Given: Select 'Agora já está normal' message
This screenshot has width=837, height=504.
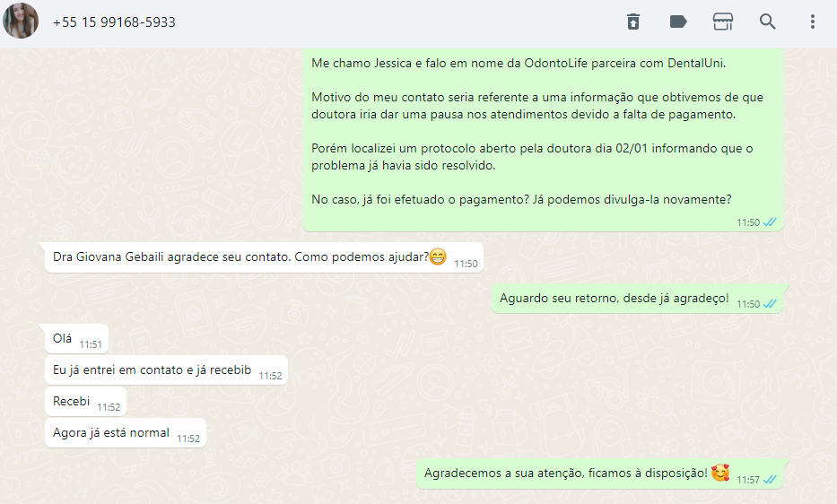Looking at the screenshot, I should [126, 433].
